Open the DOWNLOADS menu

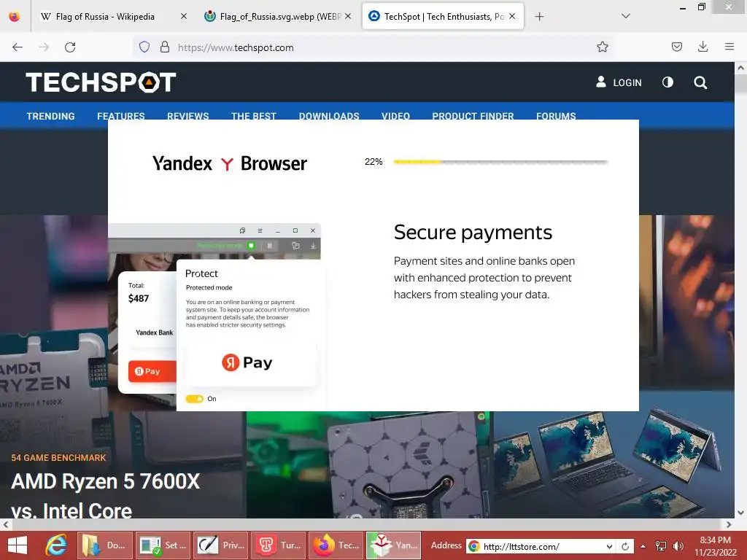coord(329,116)
